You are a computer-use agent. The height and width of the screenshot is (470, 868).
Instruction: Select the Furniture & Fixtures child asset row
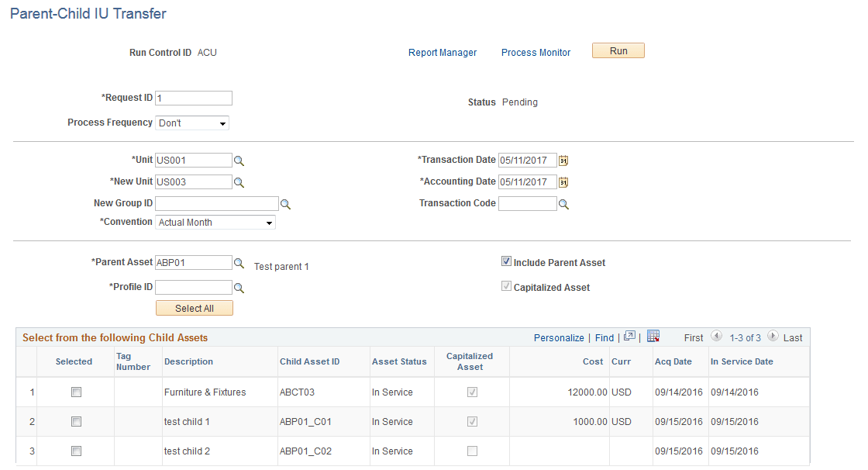(x=75, y=392)
